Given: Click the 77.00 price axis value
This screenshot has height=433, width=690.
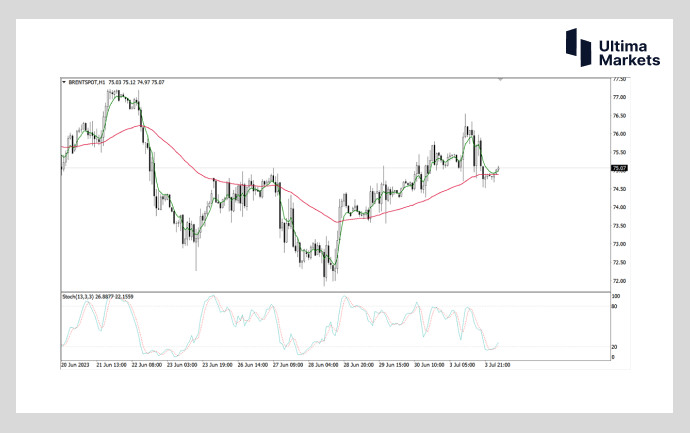Looking at the screenshot, I should (619, 97).
